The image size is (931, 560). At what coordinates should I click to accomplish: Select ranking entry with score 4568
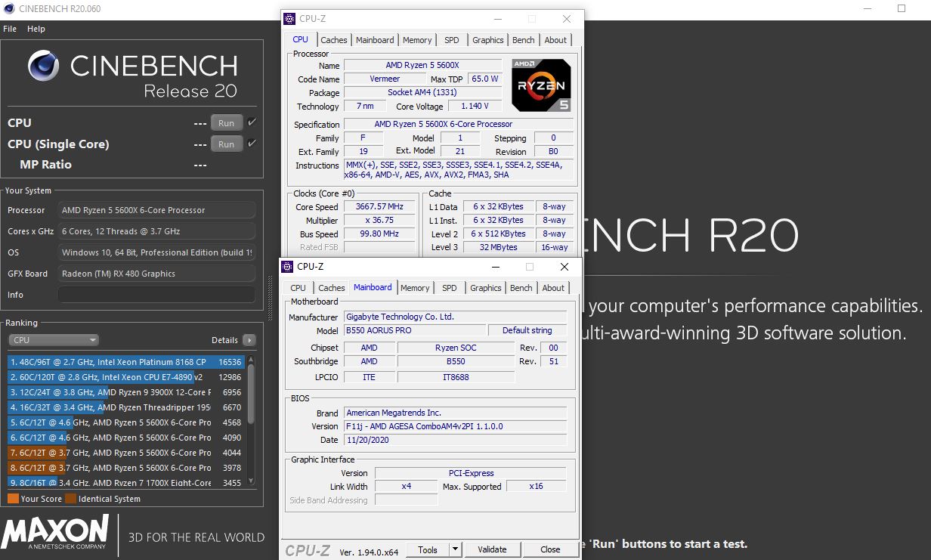pos(125,422)
